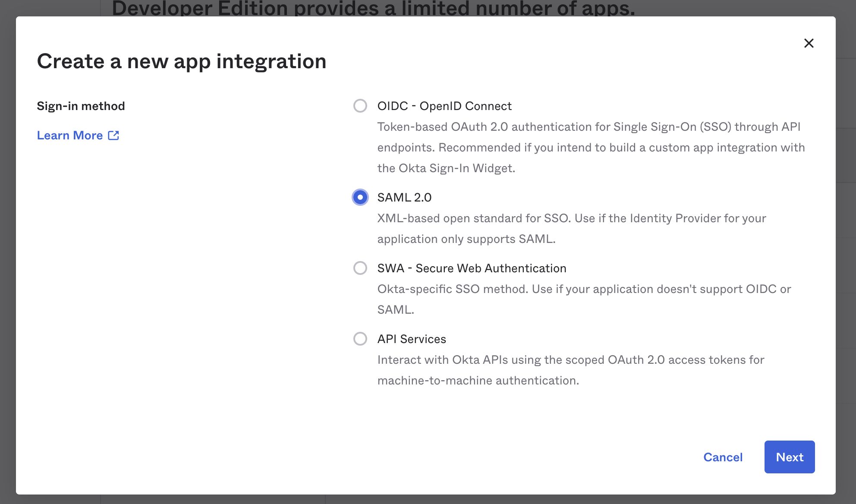This screenshot has width=856, height=504.
Task: Click the SWA - Secure Web Authentication label
Action: (x=472, y=268)
